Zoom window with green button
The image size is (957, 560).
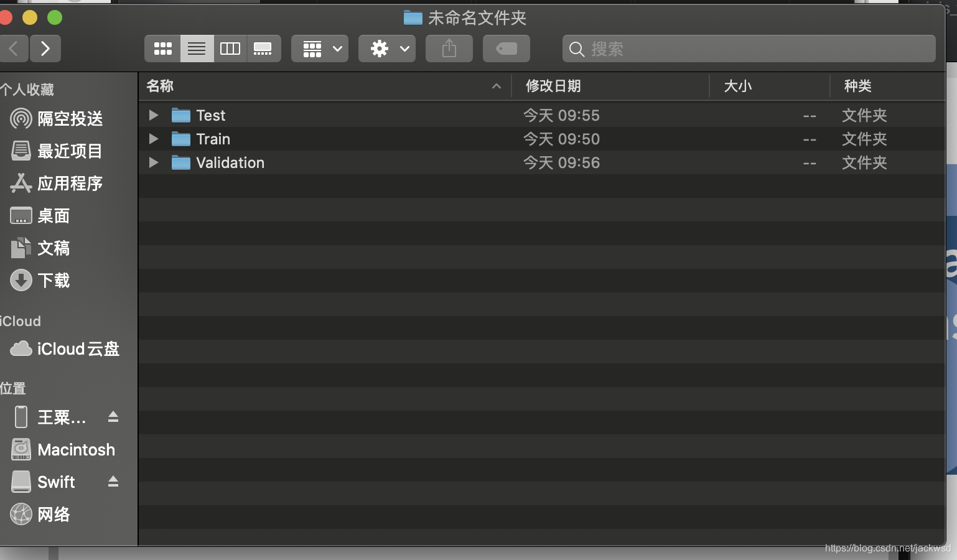point(55,17)
